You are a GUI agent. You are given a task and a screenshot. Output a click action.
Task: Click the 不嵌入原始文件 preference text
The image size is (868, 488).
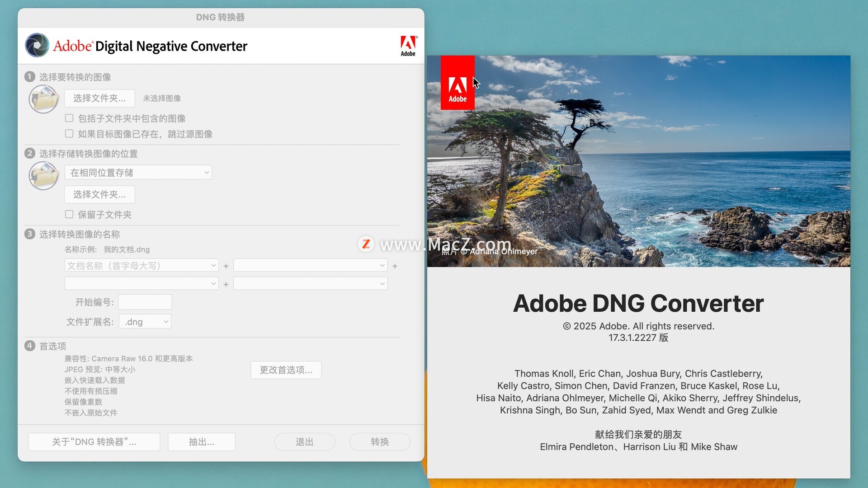click(91, 413)
